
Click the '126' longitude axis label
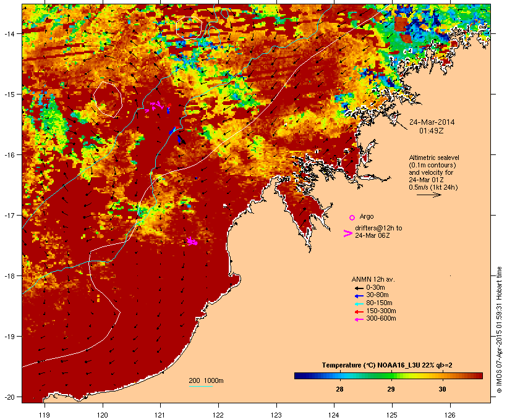(x=450, y=415)
